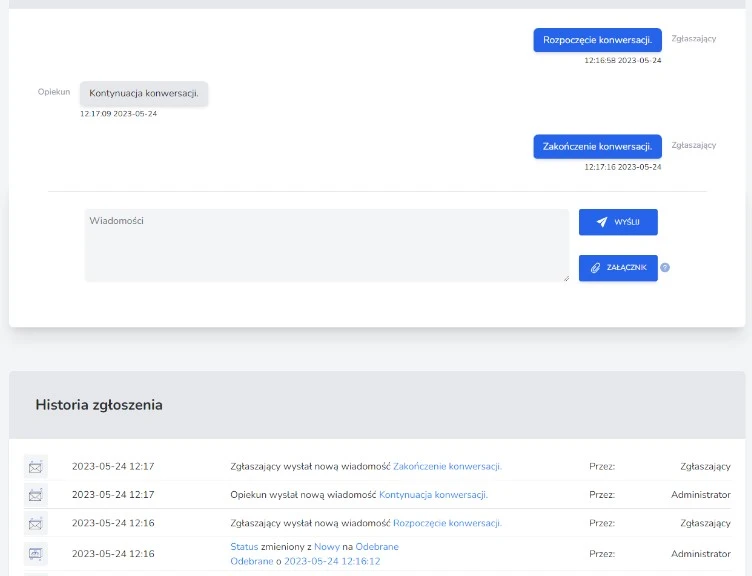The image size is (752, 576).
Task: Click the Odebrane link after 'na'
Action: (377, 547)
